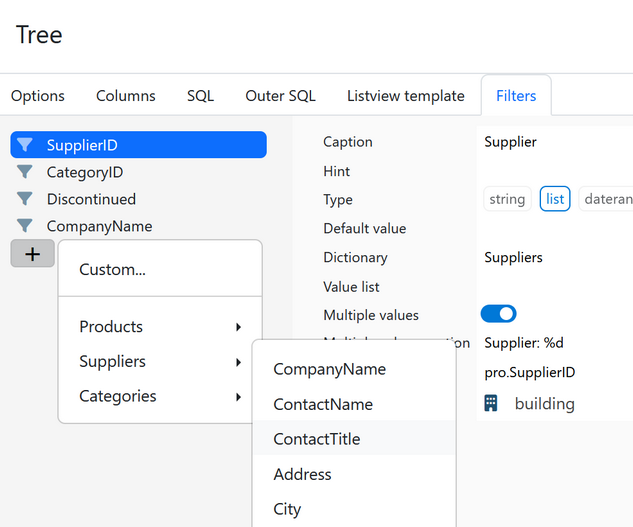Image resolution: width=633 pixels, height=527 pixels.
Task: Select the string type option
Action: pos(507,199)
